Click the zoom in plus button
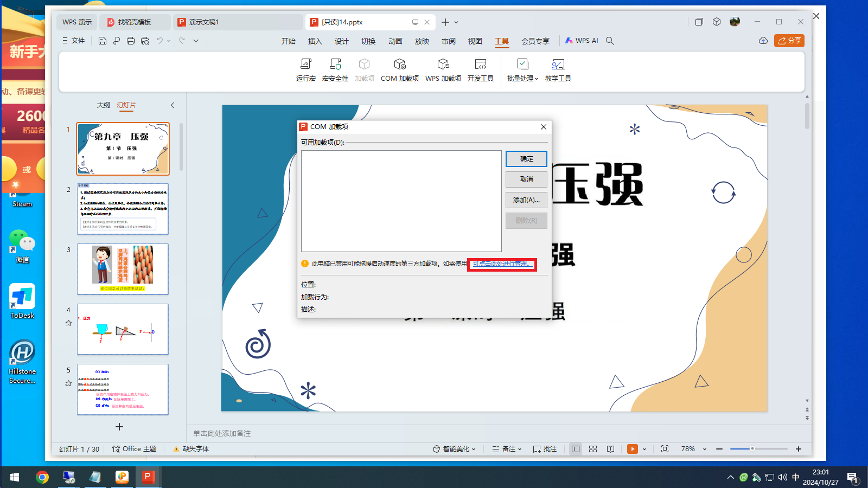Viewport: 868px width, 488px height. click(799, 449)
